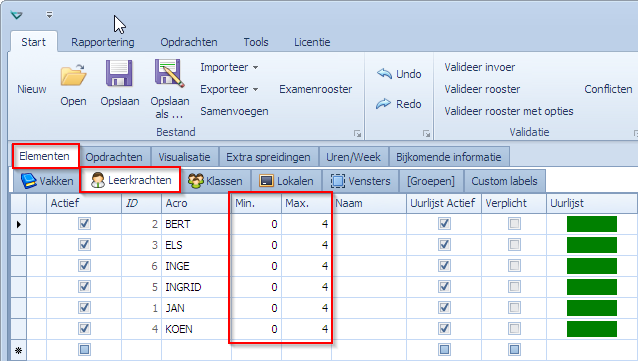The width and height of the screenshot is (638, 361).
Task: Open the quick access toolbar dropdown arrow
Action: point(49,15)
